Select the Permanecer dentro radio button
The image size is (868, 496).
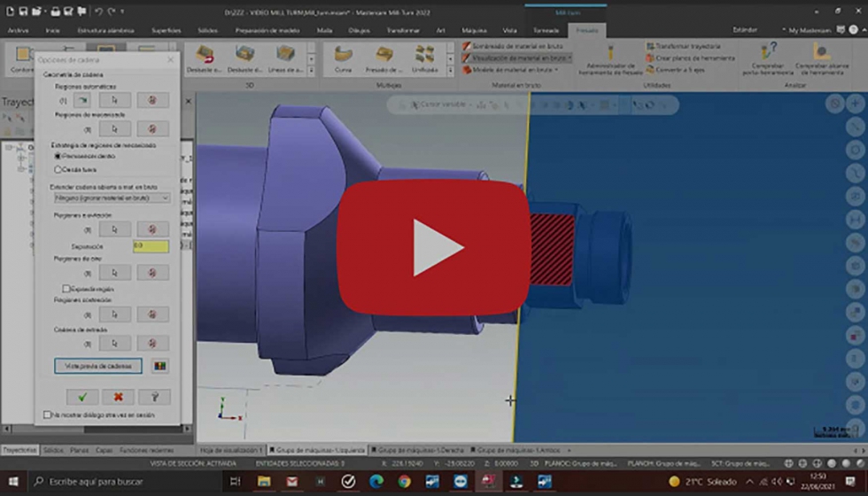coord(58,156)
